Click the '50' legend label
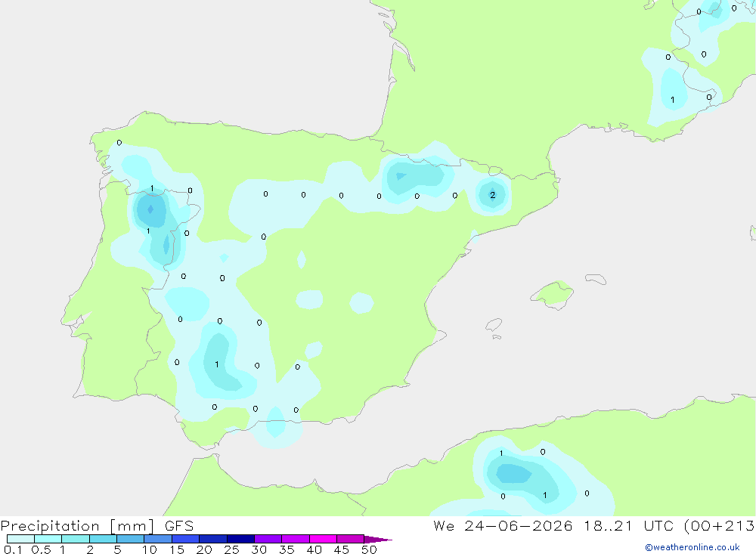The image size is (756, 554). (x=369, y=549)
